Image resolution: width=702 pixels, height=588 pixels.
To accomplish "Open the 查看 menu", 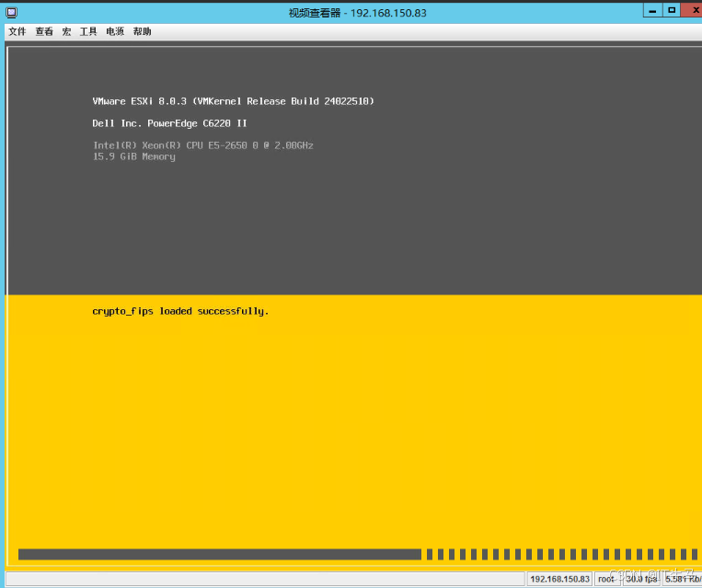I will click(x=44, y=31).
